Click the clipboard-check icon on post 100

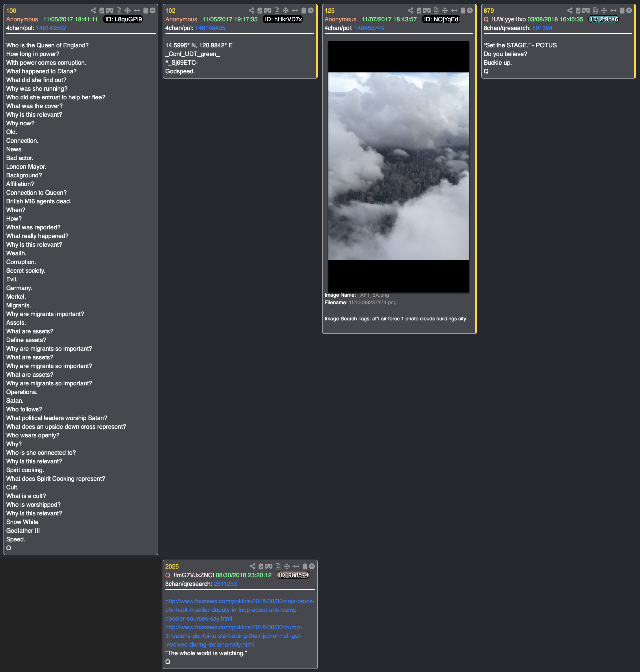point(102,11)
